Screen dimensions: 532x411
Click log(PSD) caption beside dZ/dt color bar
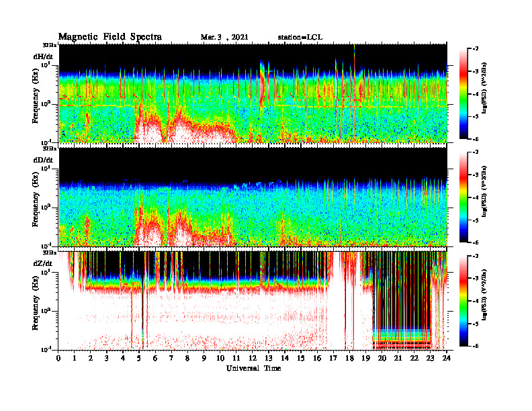click(484, 295)
